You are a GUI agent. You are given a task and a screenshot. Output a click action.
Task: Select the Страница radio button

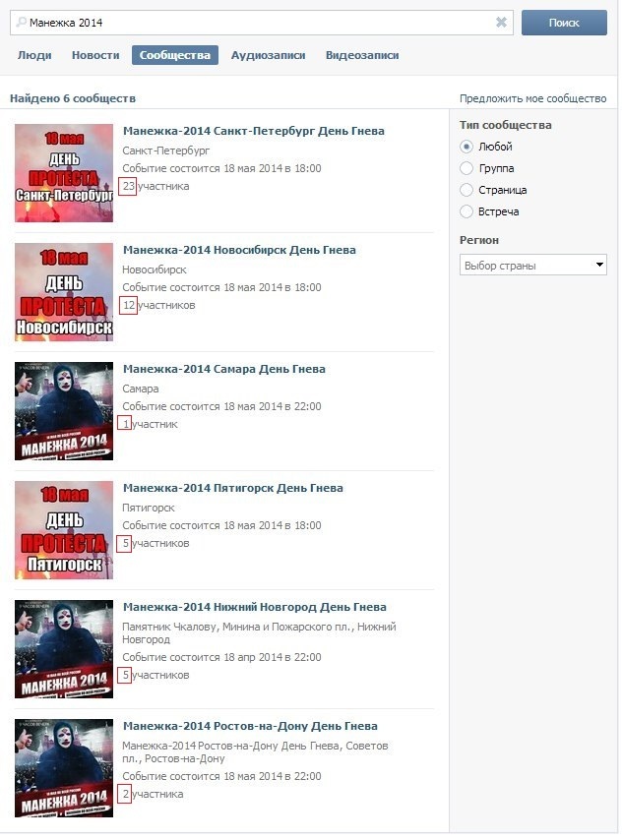466,190
